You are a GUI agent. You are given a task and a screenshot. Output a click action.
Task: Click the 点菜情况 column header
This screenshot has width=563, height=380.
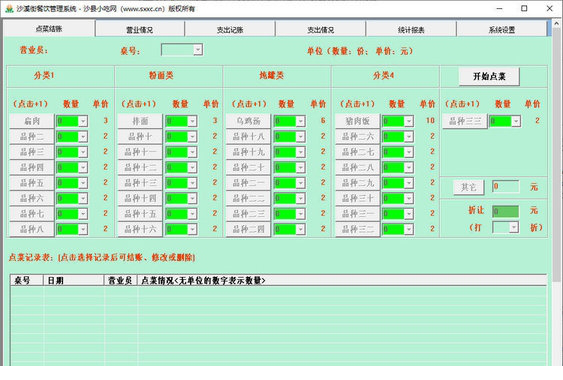(342, 281)
